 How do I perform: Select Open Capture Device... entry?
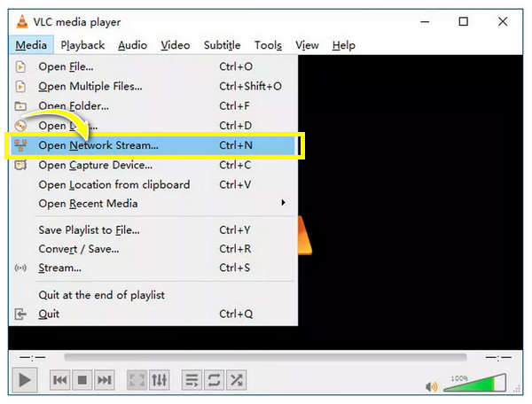click(153, 165)
